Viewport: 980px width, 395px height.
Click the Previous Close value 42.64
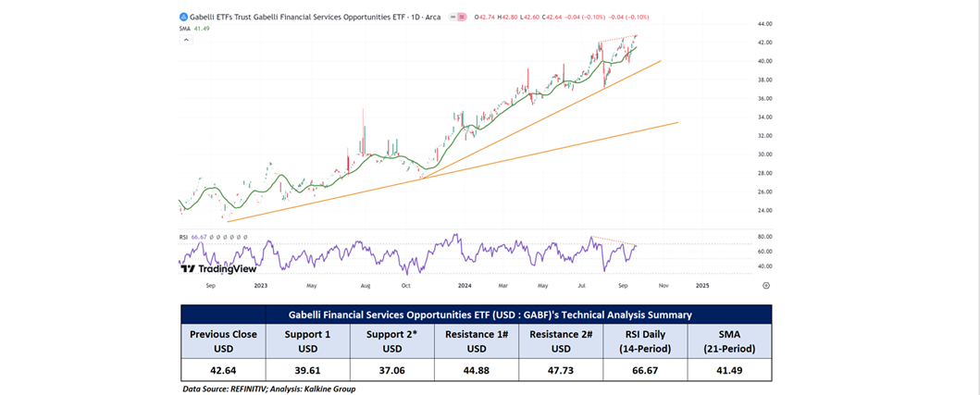click(224, 370)
